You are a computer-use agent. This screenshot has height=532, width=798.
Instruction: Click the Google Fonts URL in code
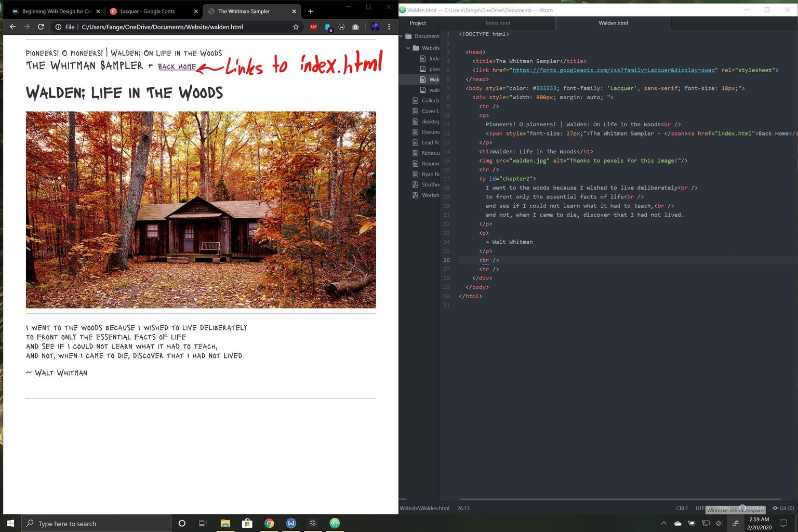click(614, 70)
